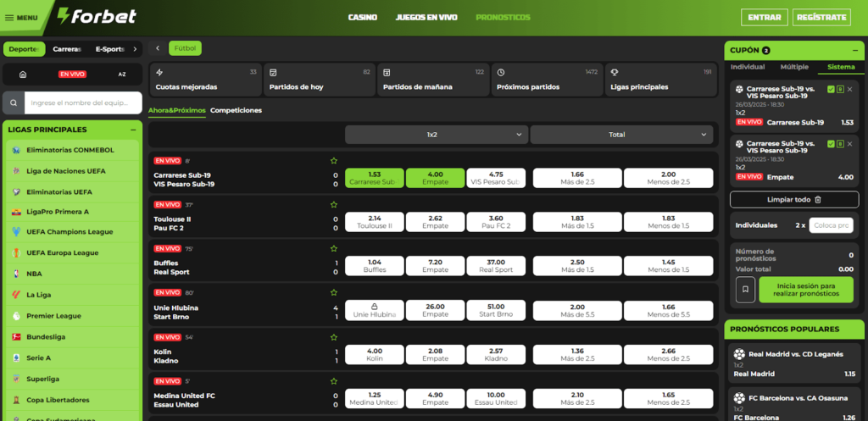Focus the Individuales stake input field

[832, 225]
